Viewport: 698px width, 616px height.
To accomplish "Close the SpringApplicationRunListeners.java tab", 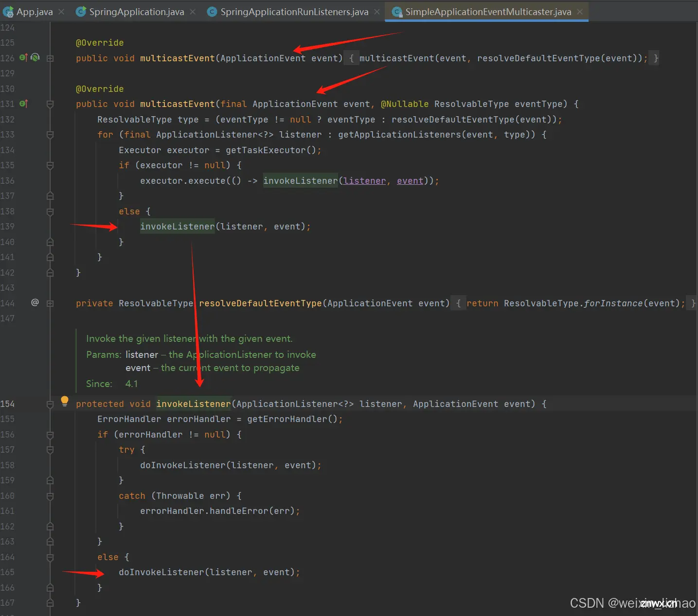I will [377, 12].
